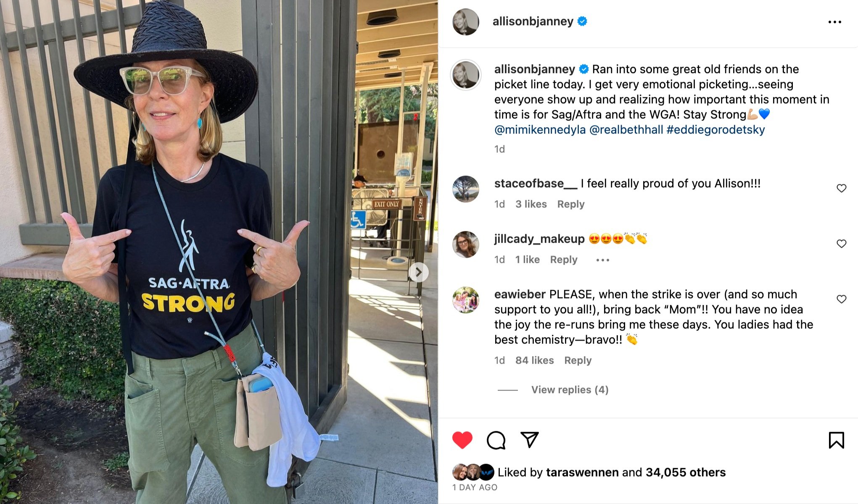Viewport: 858px width, 504px height.
Task: Open the comment bubble icon
Action: coord(496,440)
